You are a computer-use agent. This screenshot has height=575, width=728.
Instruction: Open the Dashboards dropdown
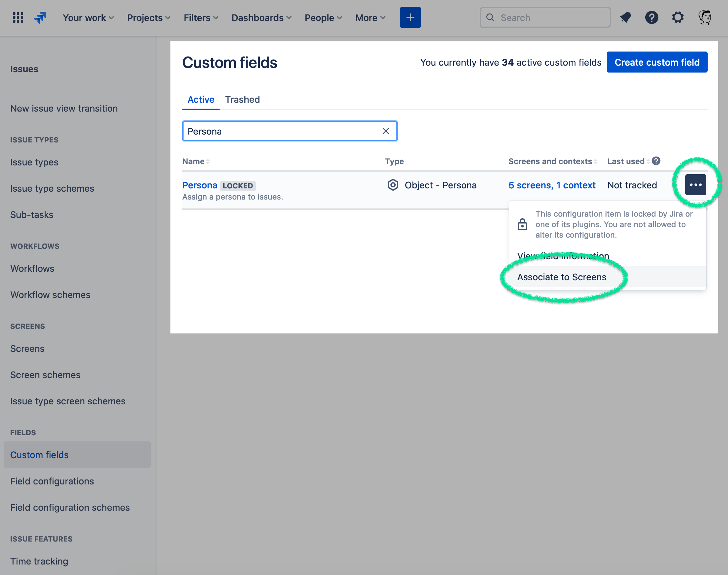pyautogui.click(x=261, y=18)
